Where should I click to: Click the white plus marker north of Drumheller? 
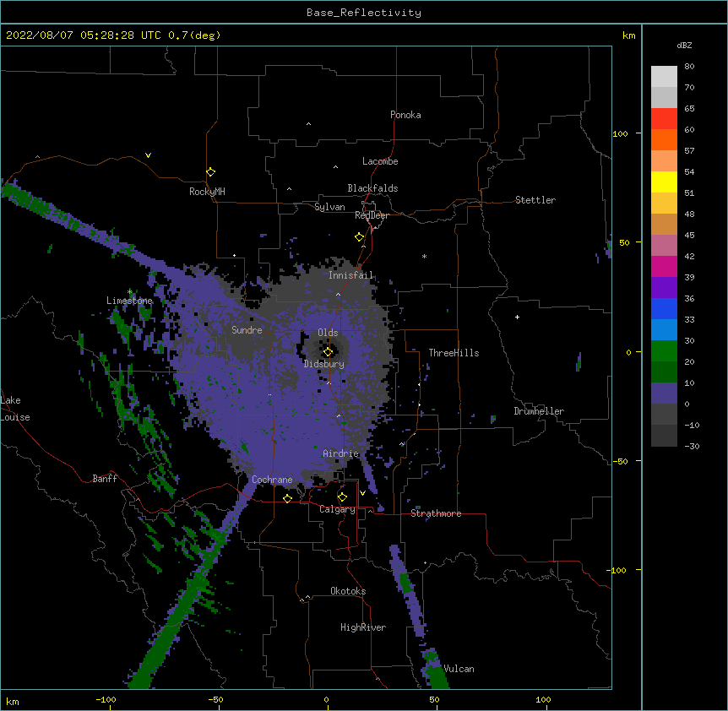coord(517,317)
